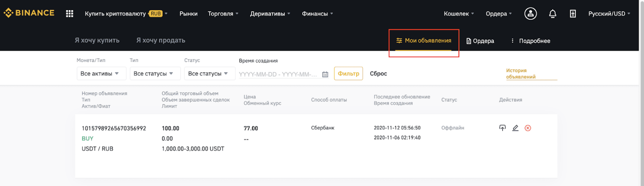The height and width of the screenshot is (186, 644).
Task: Open the user profile icon
Action: tap(531, 13)
